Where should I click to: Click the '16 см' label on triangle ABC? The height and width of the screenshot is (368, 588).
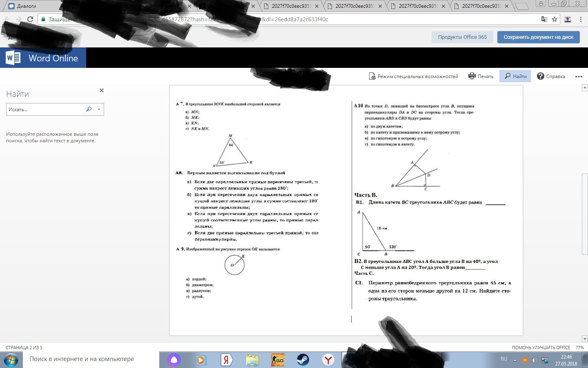pos(382,229)
